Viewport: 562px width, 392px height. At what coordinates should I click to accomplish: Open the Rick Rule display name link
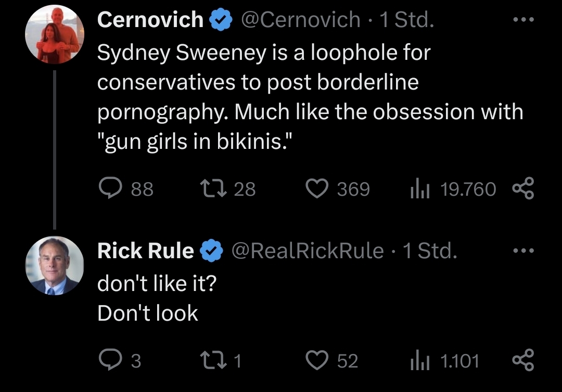tap(146, 250)
